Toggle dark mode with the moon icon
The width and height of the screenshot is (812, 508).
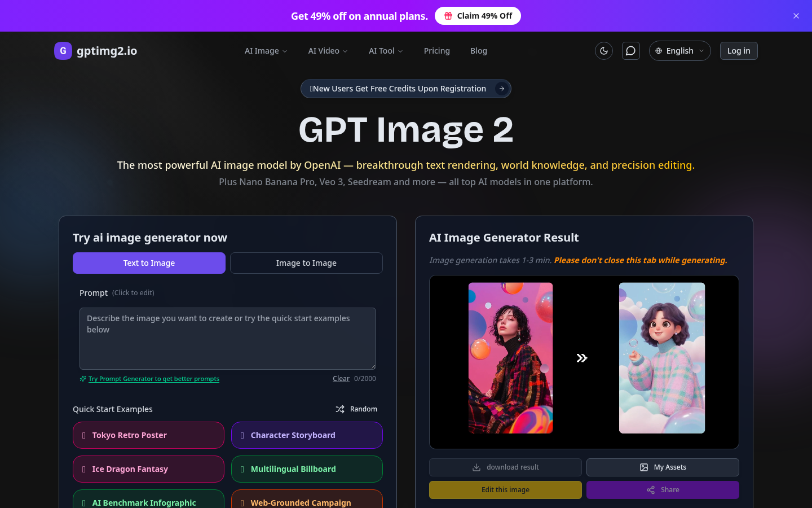coord(604,51)
